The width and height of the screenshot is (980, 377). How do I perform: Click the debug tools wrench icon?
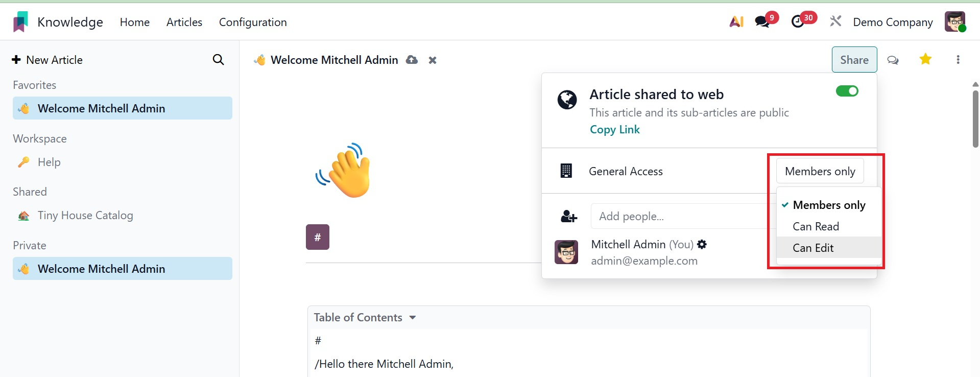[x=835, y=21]
